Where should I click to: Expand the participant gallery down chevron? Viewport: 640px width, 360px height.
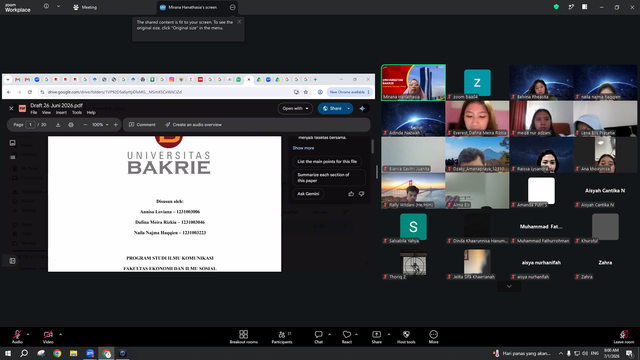[509, 286]
